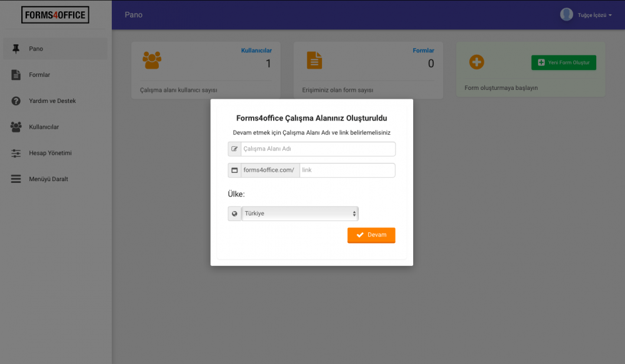Expand the Tuğçe İçözü user menu

(586, 15)
